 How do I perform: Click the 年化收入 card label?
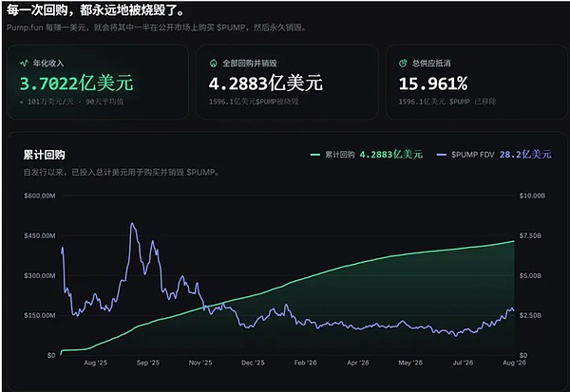48,64
